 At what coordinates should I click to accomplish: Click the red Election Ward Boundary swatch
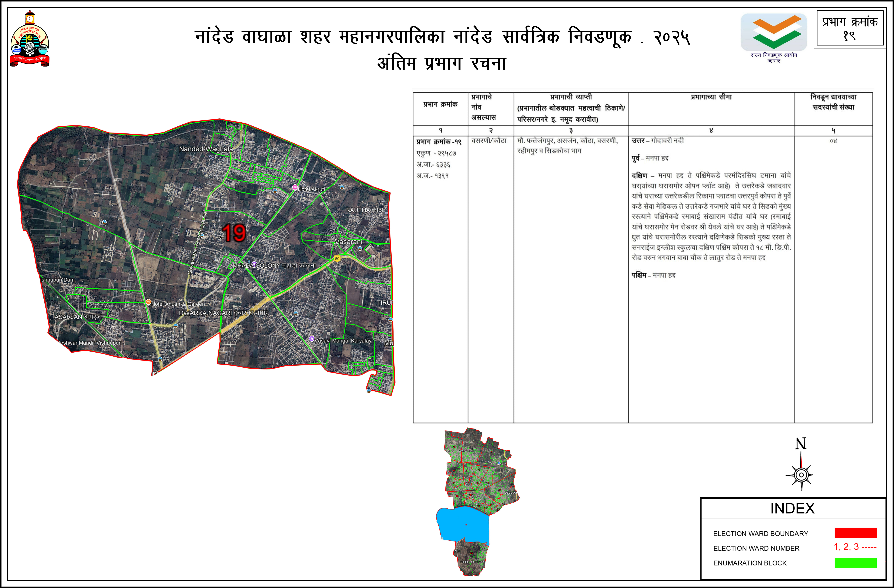pos(855,533)
